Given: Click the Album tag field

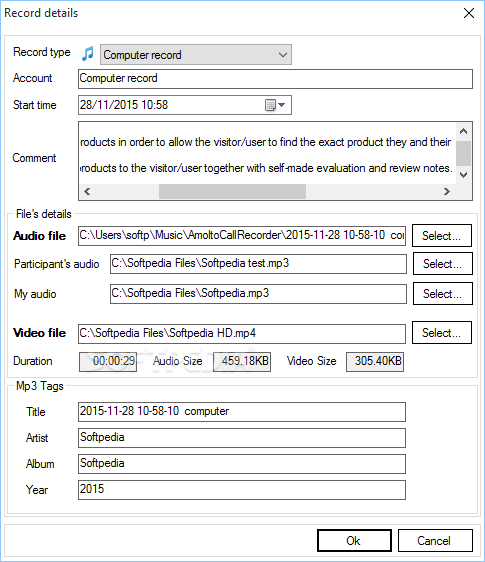Looking at the screenshot, I should click(242, 464).
